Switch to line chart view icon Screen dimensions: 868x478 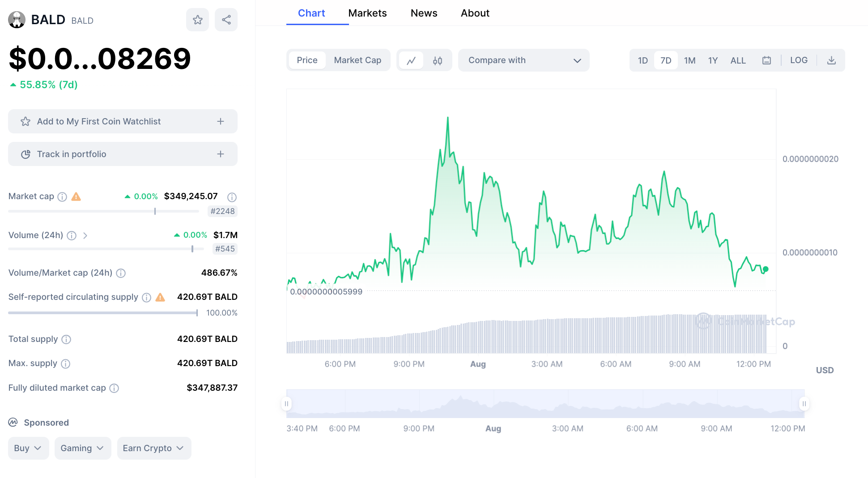coord(411,60)
